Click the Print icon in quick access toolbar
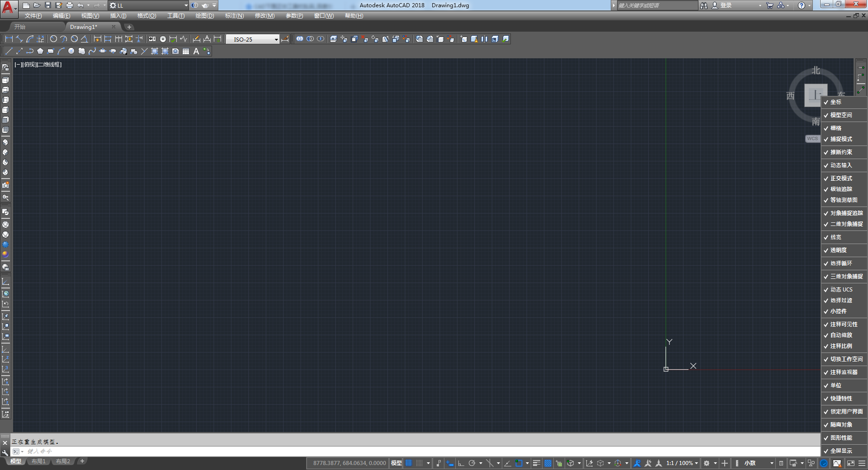 click(69, 5)
